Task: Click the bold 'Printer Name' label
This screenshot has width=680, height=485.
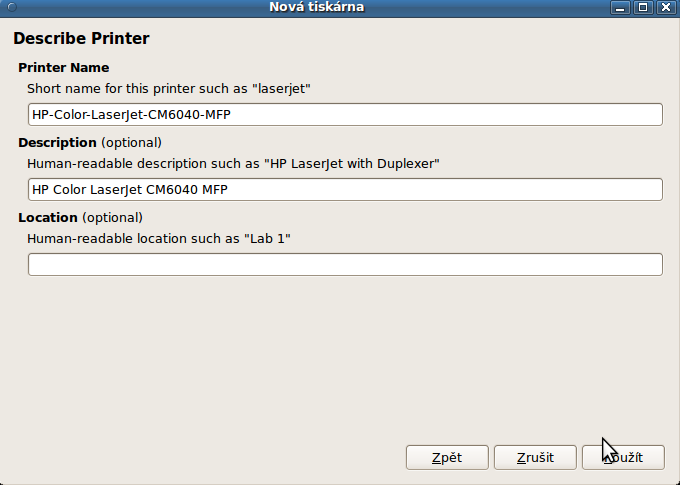Action: [64, 68]
